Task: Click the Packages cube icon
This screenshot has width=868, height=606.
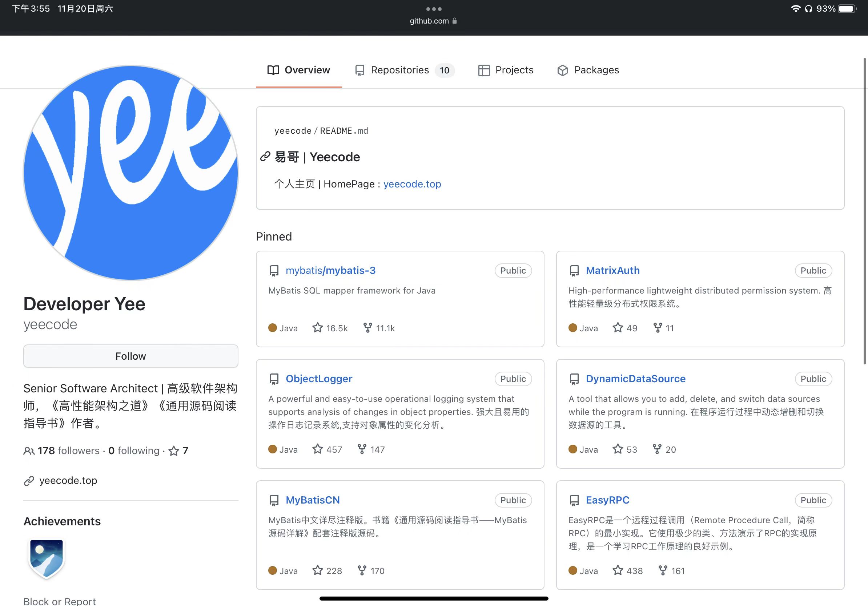Action: pos(563,70)
